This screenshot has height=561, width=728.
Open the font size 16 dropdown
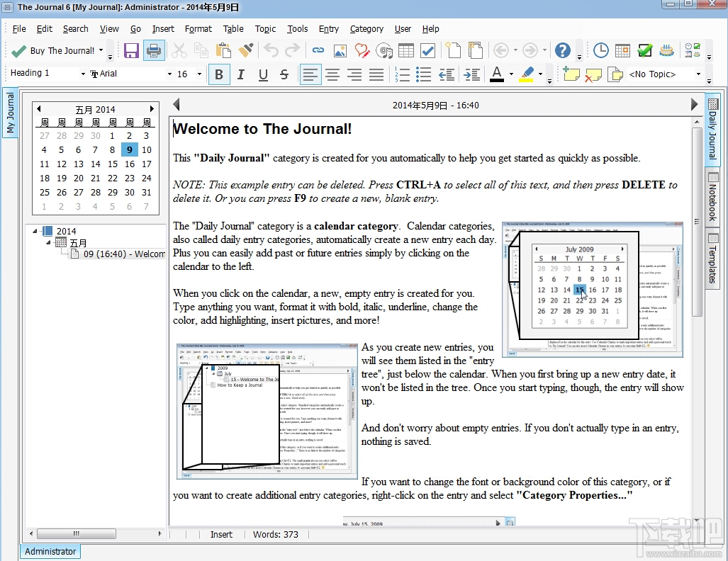(199, 74)
